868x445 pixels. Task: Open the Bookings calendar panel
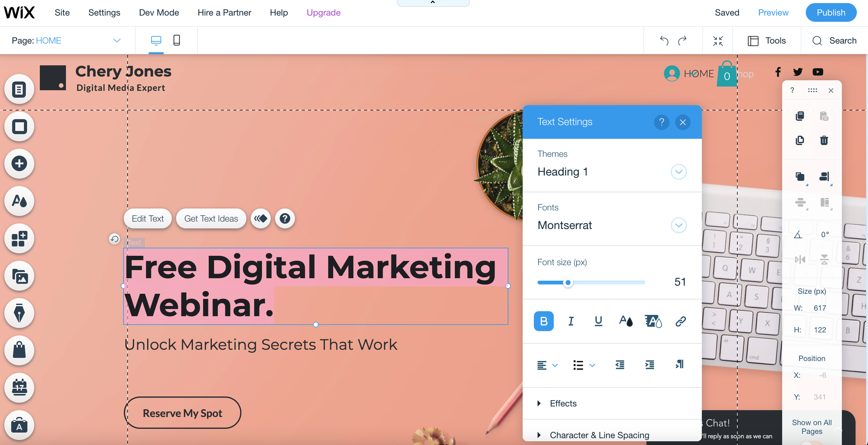(19, 388)
